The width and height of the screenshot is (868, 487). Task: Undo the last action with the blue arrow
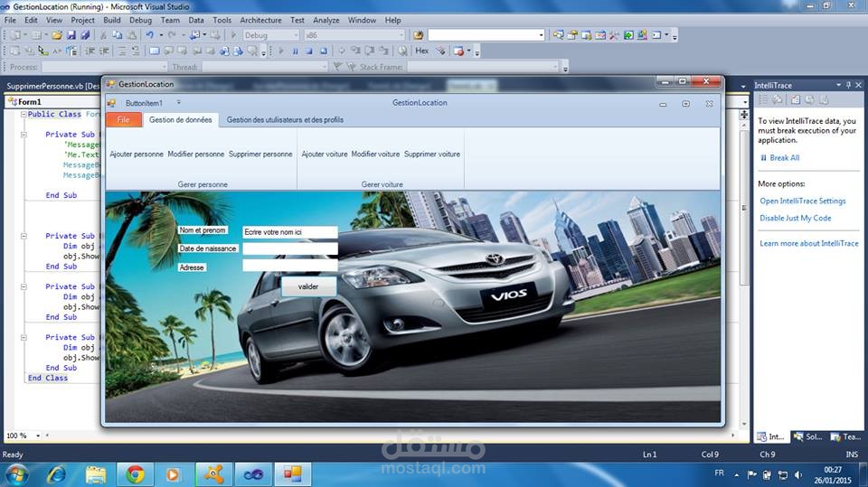pyautogui.click(x=149, y=35)
